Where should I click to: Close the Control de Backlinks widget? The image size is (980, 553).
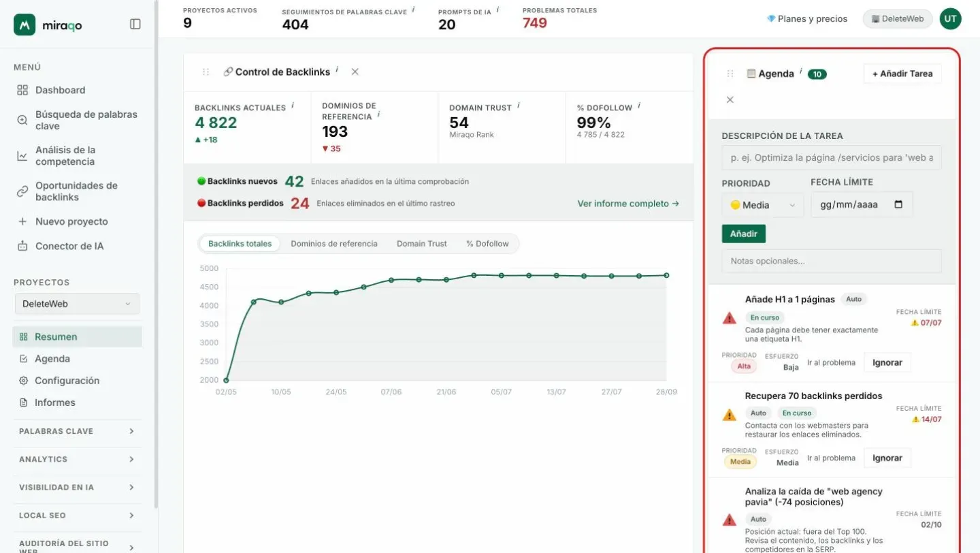355,72
